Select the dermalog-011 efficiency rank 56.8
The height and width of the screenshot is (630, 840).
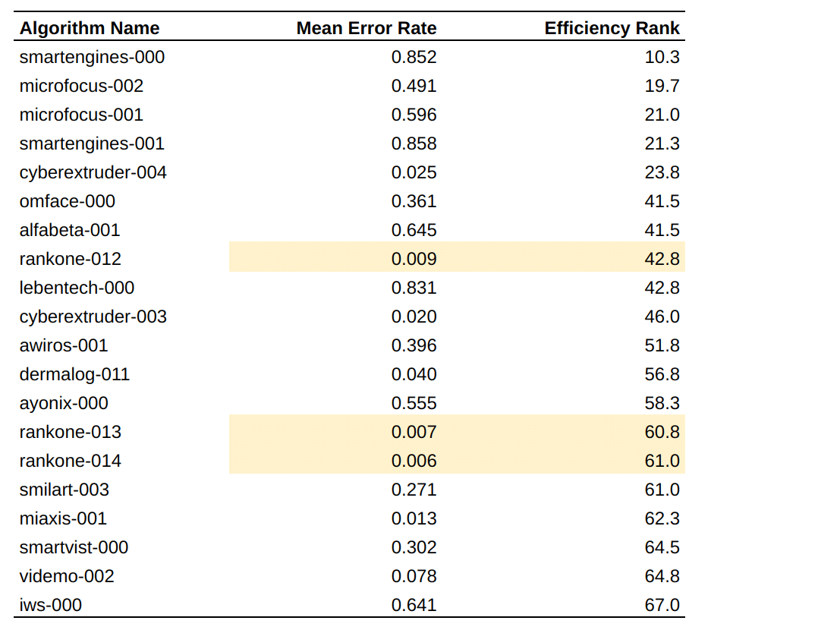point(662,374)
